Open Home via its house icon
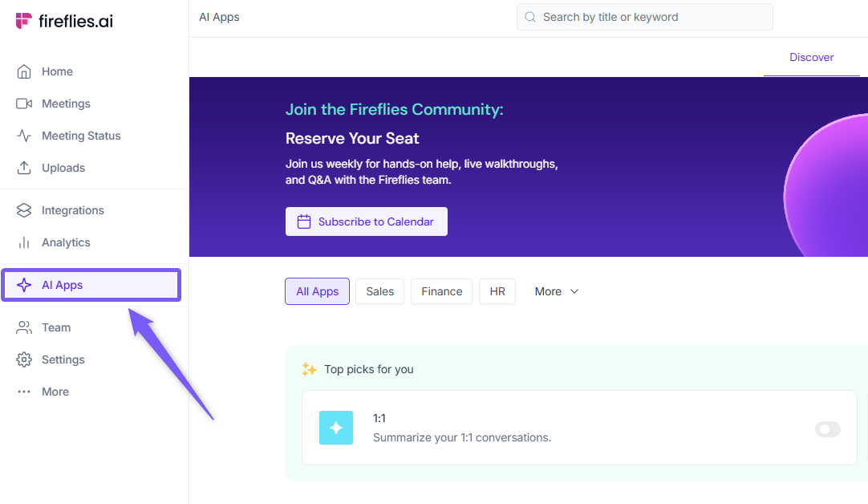Image resolution: width=868 pixels, height=504 pixels. point(24,71)
